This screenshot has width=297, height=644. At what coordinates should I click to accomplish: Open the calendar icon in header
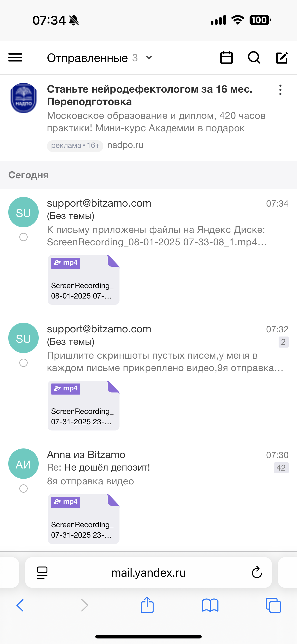coord(226,58)
